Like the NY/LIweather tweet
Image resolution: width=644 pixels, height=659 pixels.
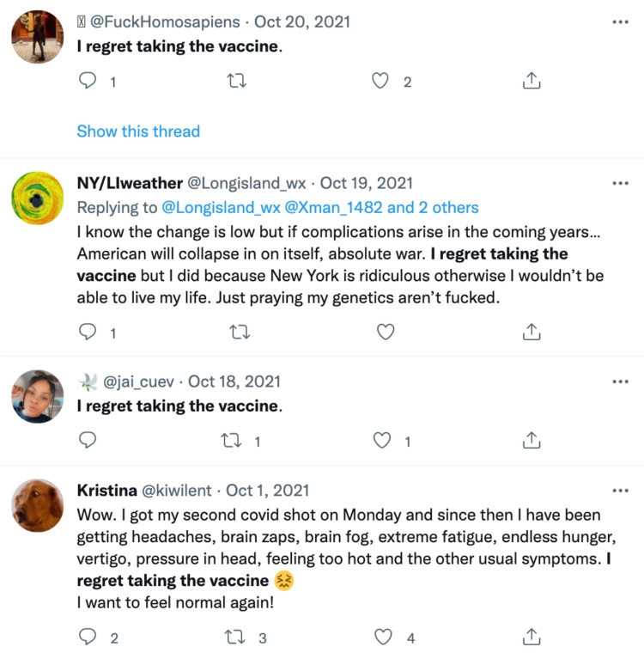coord(386,332)
